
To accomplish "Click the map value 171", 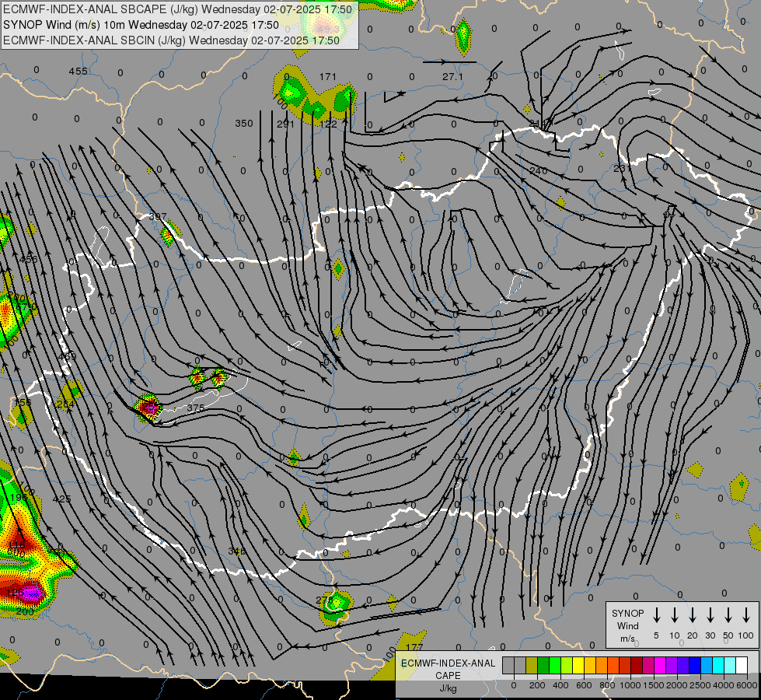I will (x=327, y=76).
